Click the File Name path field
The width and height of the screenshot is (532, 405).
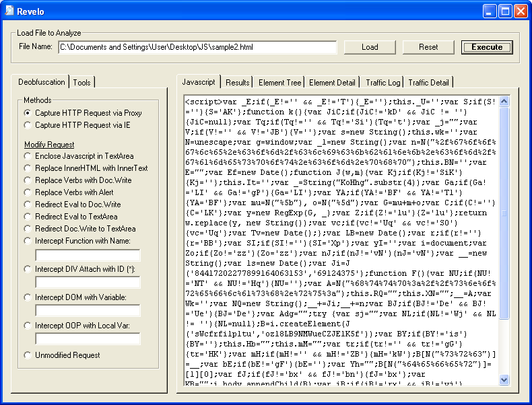tap(197, 47)
